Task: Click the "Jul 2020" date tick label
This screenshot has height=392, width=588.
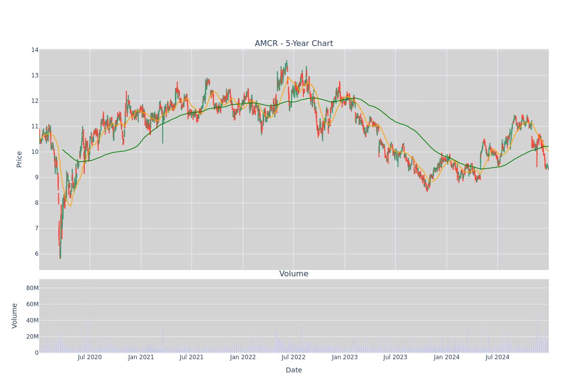Action: tap(90, 357)
